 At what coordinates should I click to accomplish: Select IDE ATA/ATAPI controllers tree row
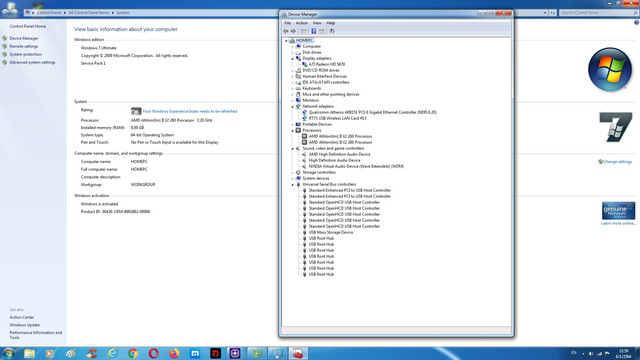(326, 82)
